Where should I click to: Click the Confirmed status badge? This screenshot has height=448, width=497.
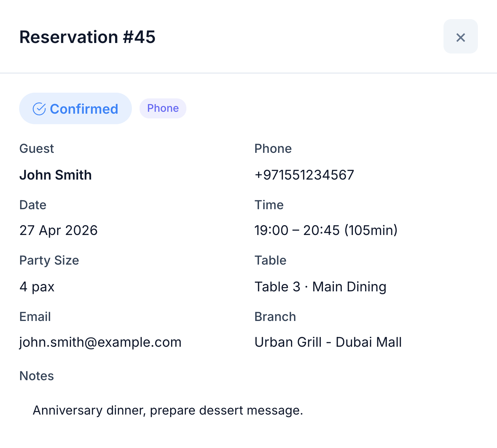click(x=76, y=109)
